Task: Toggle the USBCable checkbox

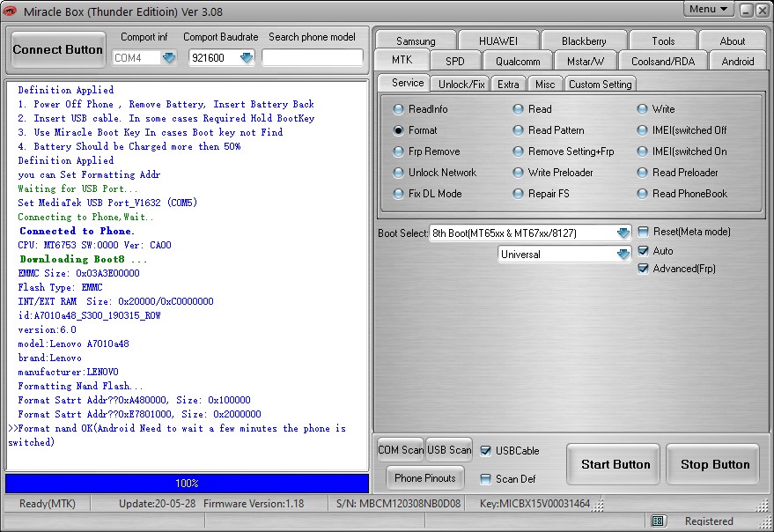Action: [x=486, y=450]
